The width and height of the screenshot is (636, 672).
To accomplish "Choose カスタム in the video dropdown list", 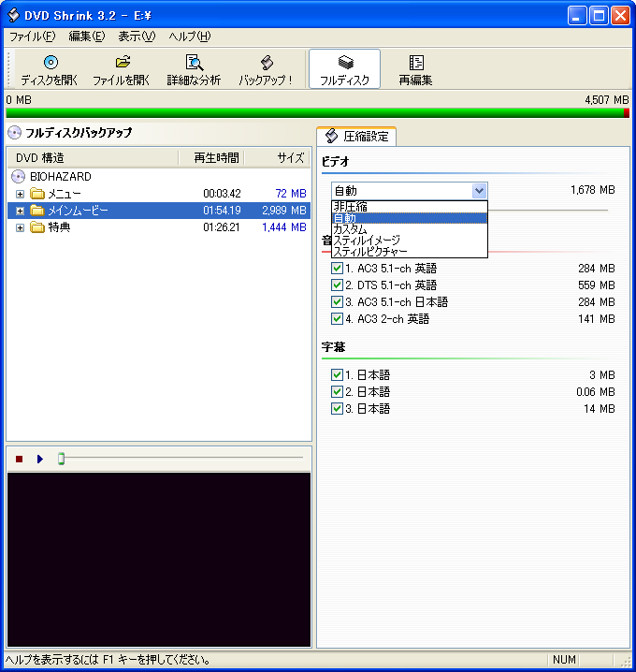I will tap(410, 229).
